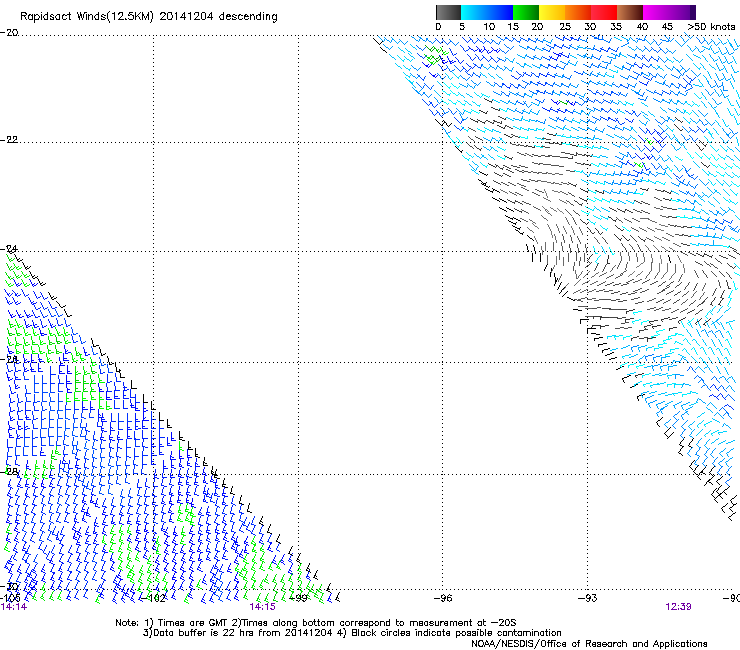Screen dimensions: 740x650
Task: Click the -102 longitude axis label
Action: click(x=154, y=598)
